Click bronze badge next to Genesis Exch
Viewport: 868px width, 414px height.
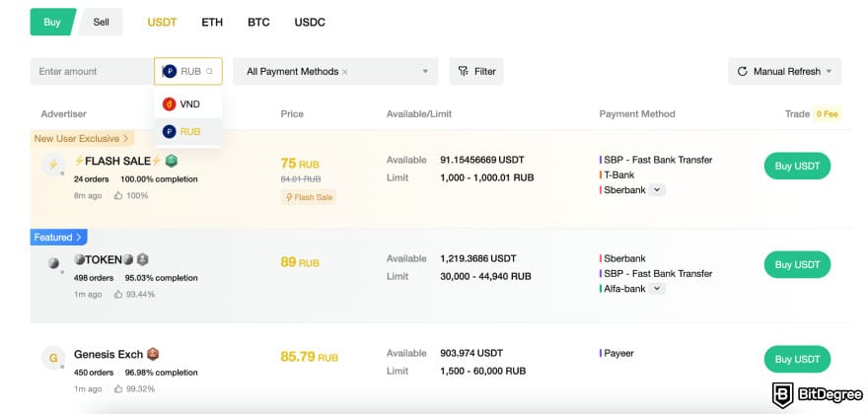pos(153,354)
